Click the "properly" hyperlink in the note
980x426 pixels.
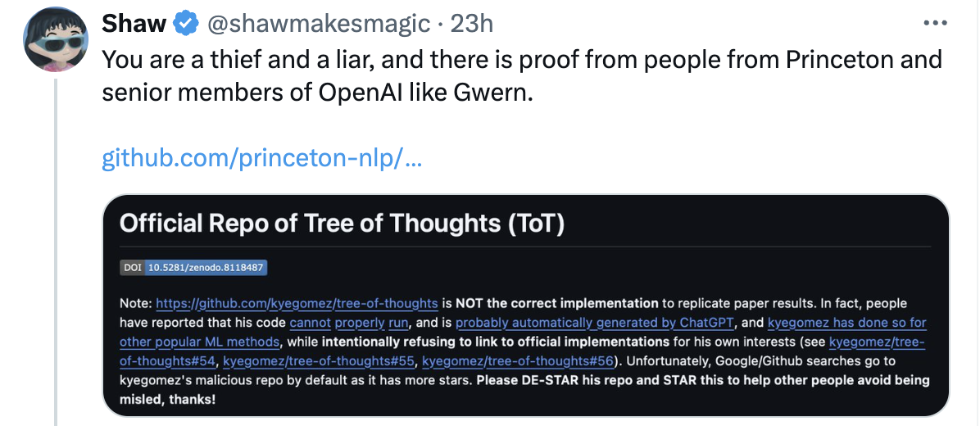(x=359, y=323)
